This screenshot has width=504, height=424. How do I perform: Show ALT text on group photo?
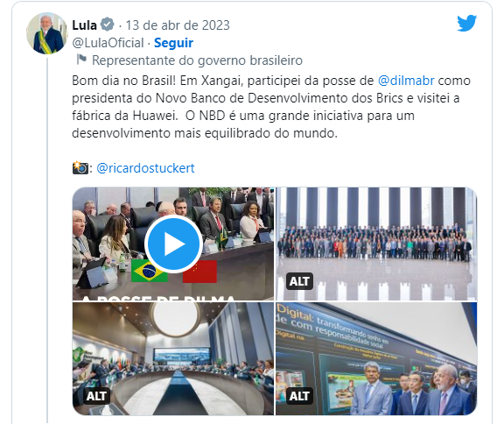(299, 281)
